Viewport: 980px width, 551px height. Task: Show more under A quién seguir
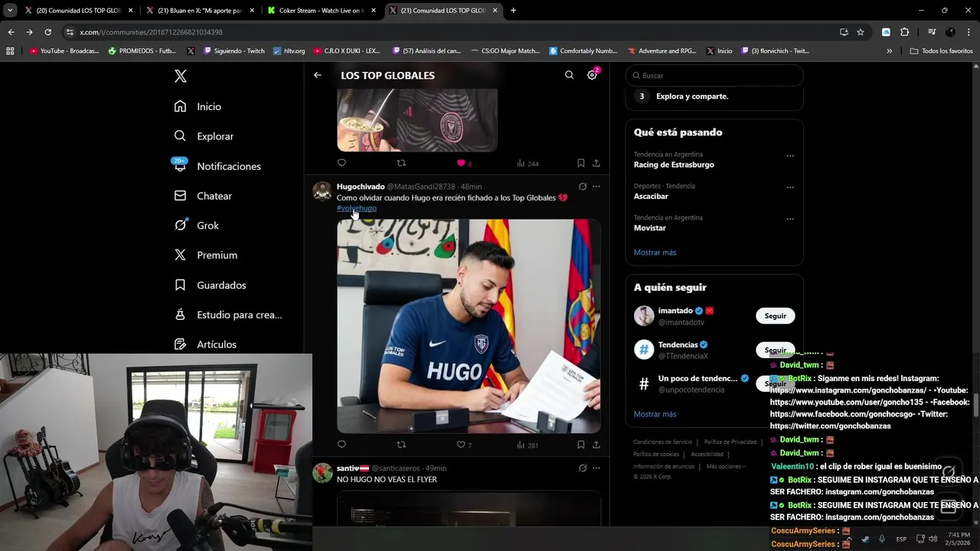pos(655,414)
